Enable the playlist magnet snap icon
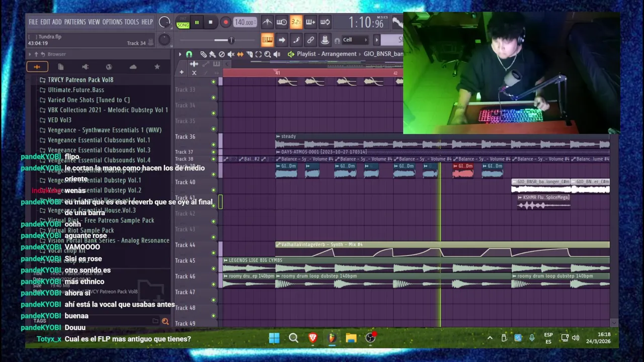Screen dimensions: 644x362 tap(189, 54)
